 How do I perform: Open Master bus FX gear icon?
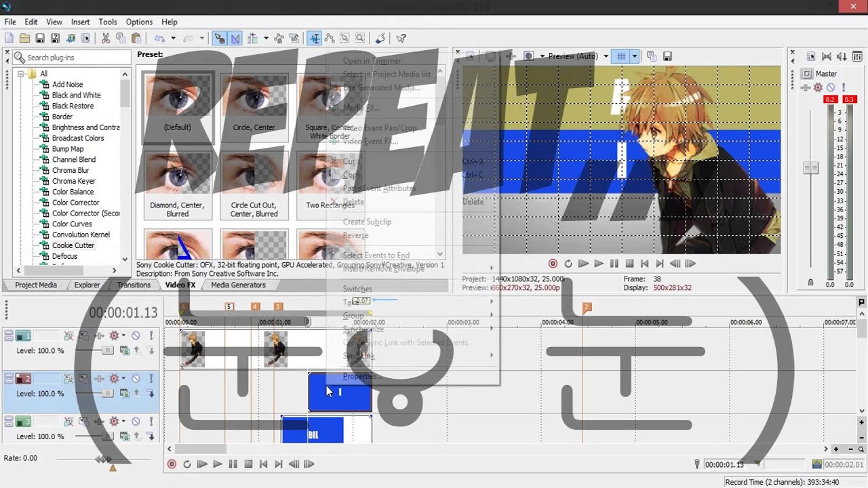(x=818, y=87)
